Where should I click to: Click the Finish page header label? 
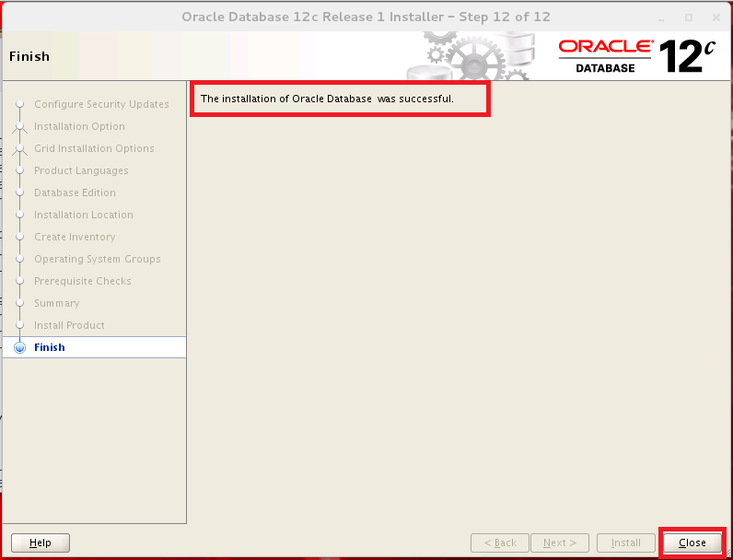point(29,56)
